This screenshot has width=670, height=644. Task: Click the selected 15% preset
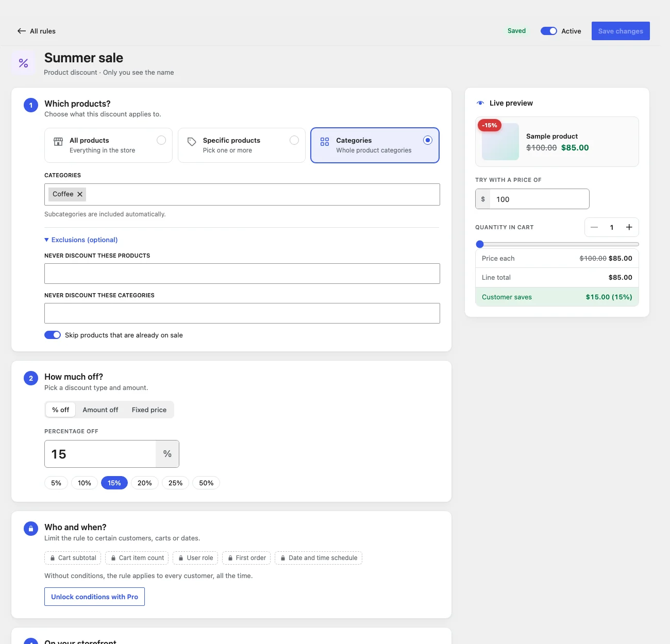(x=114, y=483)
